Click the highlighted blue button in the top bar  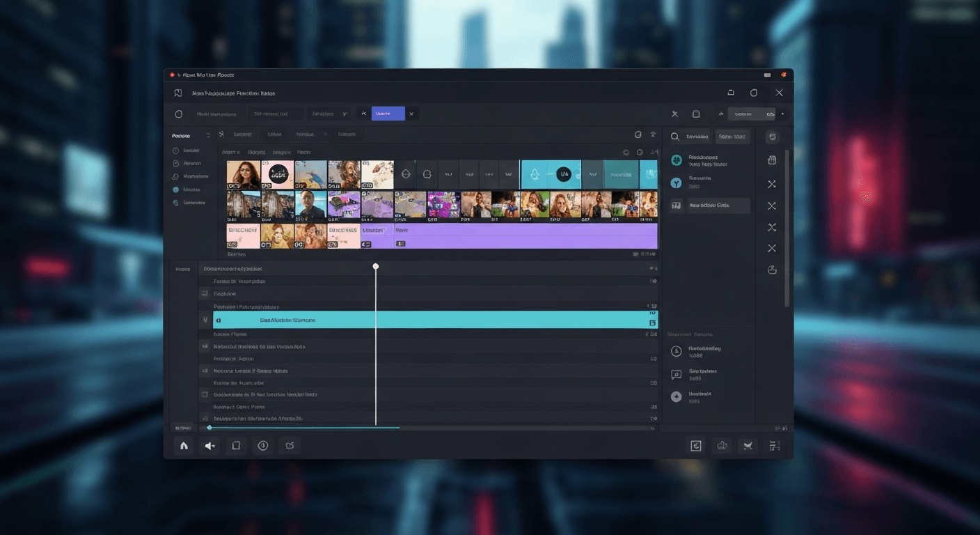click(388, 114)
